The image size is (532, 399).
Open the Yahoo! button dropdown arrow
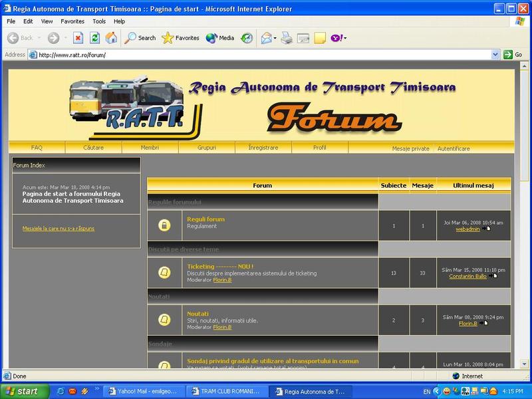345,39
